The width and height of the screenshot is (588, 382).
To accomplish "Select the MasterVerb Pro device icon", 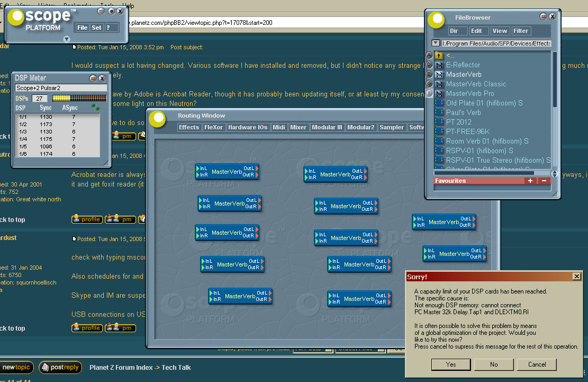I will coord(438,93).
